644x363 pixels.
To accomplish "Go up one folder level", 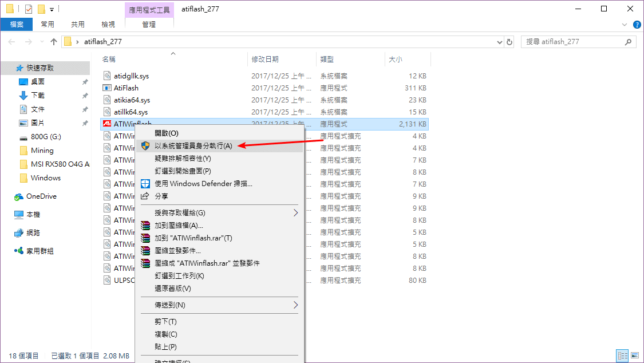I will tap(54, 41).
